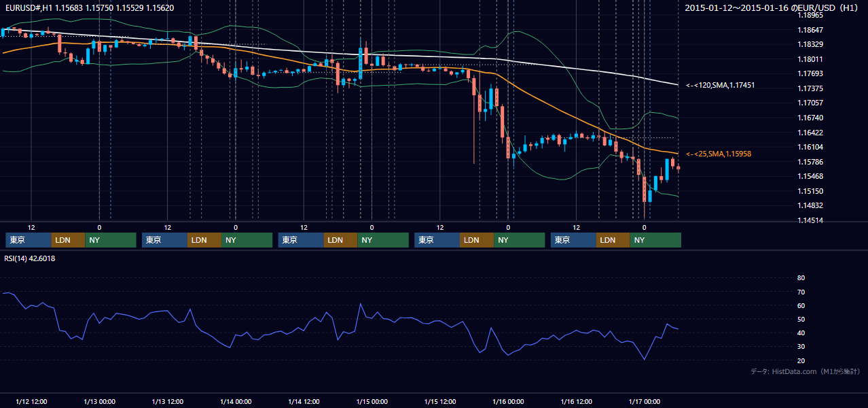Click the 1.18647 price axis label

coord(810,30)
